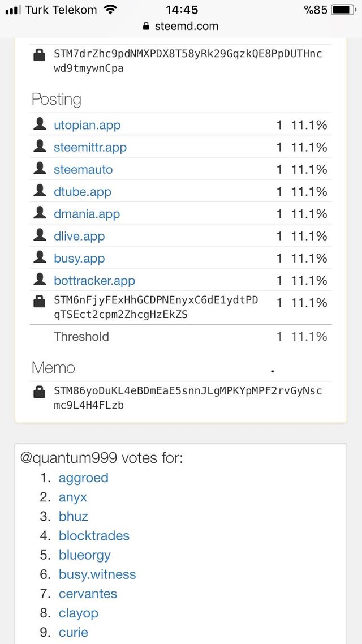Click the lock icon next to Memo key
This screenshot has width=362, height=644.
tap(40, 392)
